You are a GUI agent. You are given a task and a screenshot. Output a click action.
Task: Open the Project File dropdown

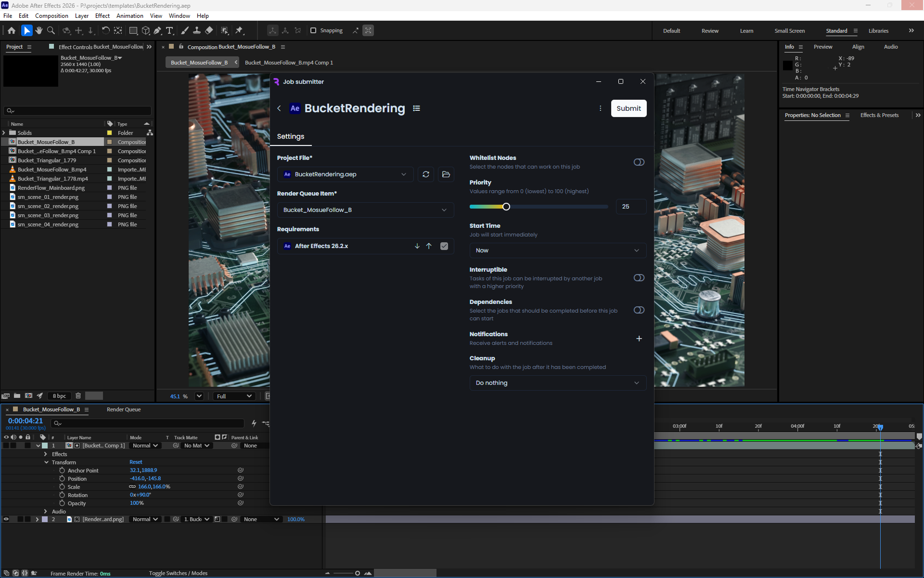pyautogui.click(x=345, y=174)
